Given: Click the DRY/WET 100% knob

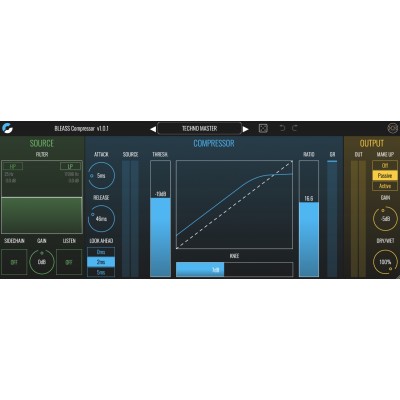Looking at the screenshot, I should click(x=385, y=262).
